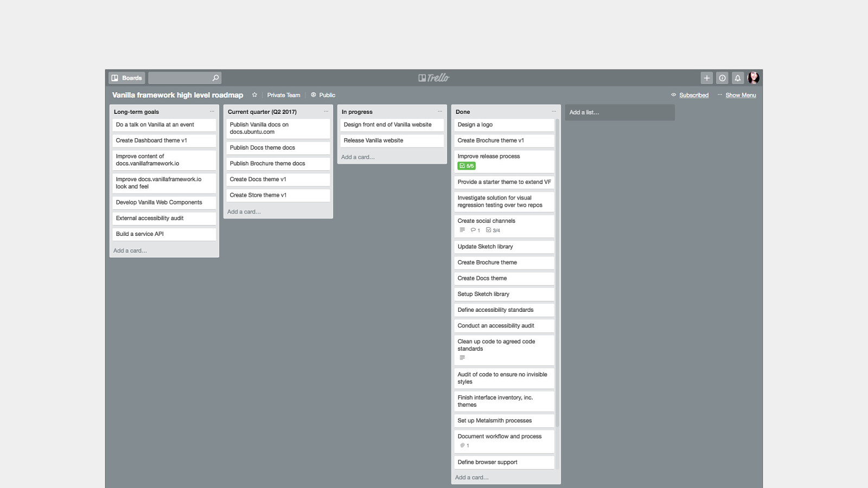The height and width of the screenshot is (488, 868).
Task: Open 'Create Dashboard theme v1' card
Action: 164,140
